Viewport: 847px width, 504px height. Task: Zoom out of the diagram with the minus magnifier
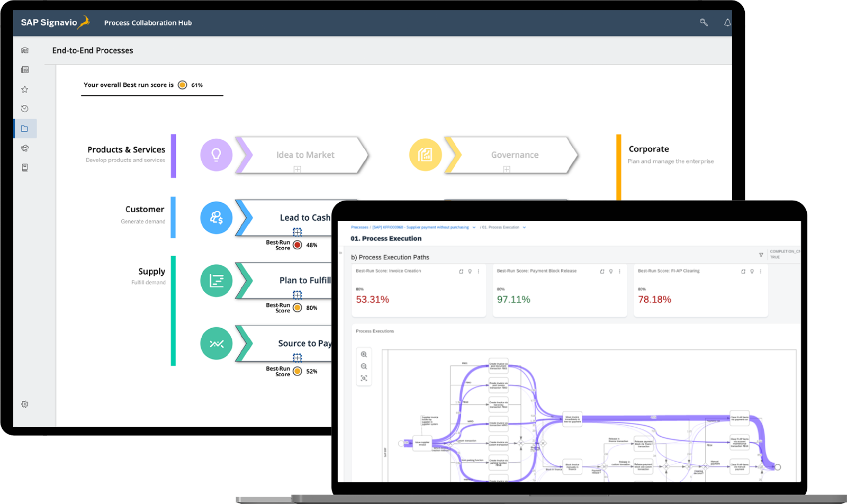tap(364, 366)
